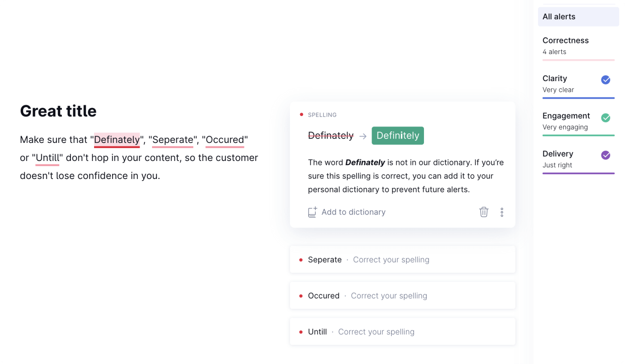Click the red dot next to SPELLING
The height and width of the screenshot is (364, 625).
click(301, 114)
